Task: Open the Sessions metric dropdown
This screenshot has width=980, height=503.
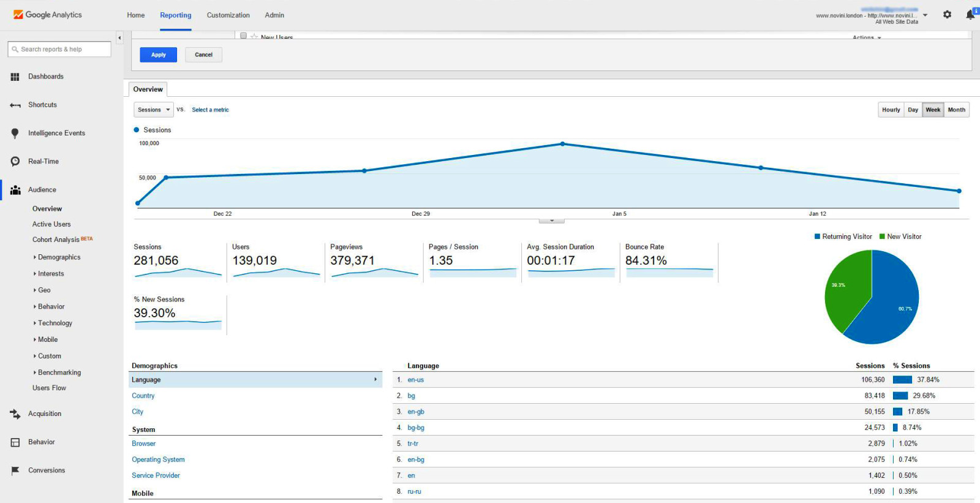Action: pyautogui.click(x=154, y=110)
